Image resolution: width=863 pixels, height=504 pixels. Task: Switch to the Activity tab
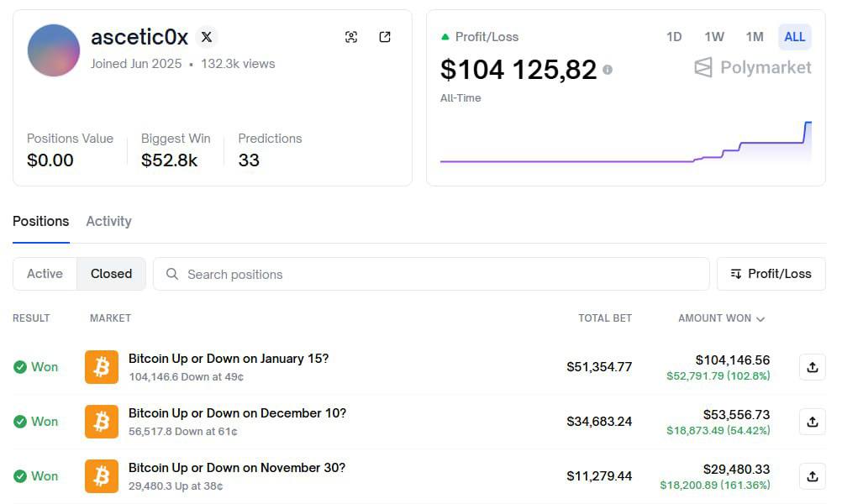pos(108,221)
